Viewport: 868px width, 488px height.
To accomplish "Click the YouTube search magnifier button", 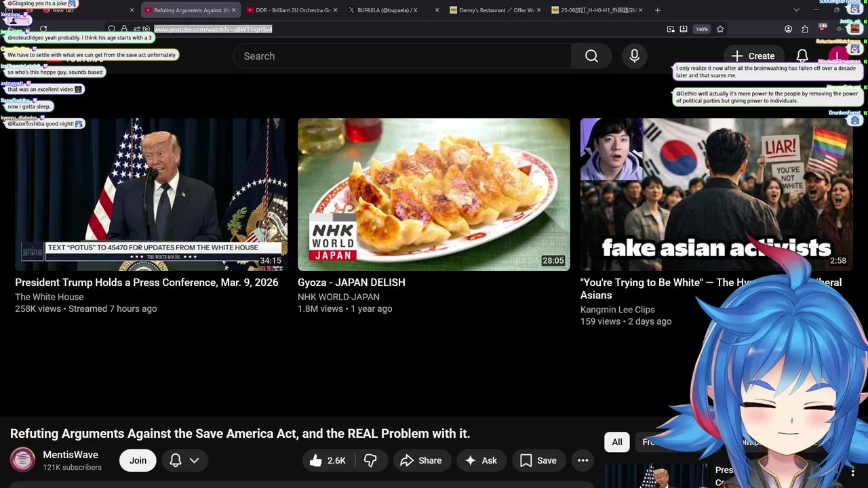I will pyautogui.click(x=591, y=56).
